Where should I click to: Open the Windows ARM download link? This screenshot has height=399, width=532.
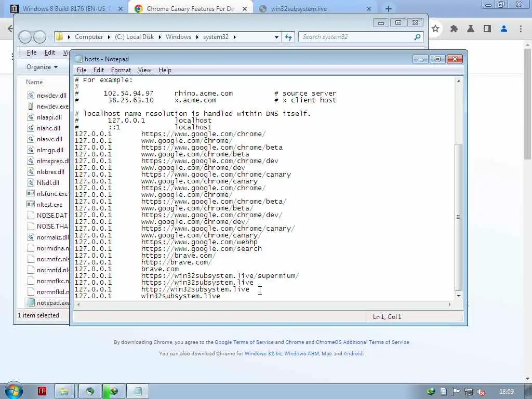point(301,353)
